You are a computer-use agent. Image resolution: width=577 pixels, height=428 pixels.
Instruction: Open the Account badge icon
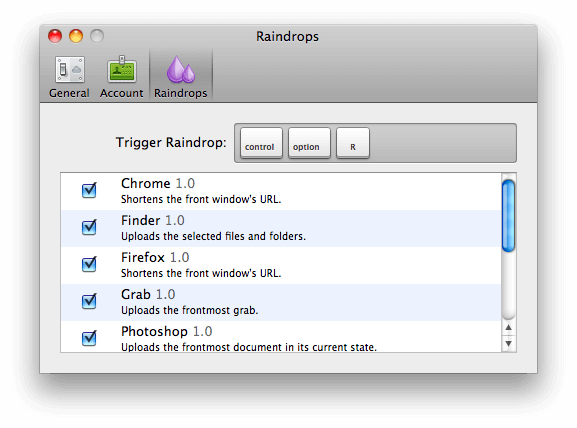click(122, 69)
